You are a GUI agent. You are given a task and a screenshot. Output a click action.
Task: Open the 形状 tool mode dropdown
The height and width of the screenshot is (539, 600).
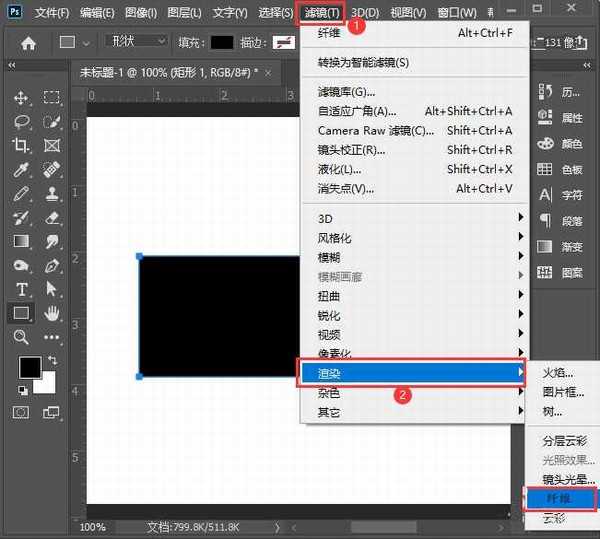(136, 43)
